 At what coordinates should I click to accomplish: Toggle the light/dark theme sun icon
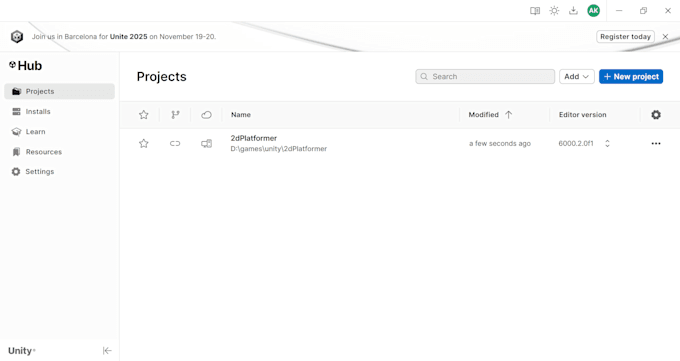554,11
